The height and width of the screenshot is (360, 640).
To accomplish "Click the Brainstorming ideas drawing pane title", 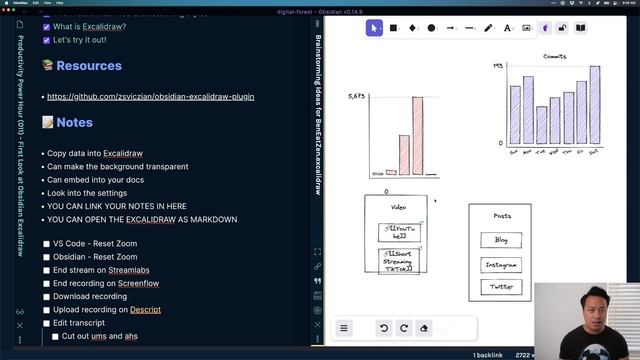I will [318, 115].
